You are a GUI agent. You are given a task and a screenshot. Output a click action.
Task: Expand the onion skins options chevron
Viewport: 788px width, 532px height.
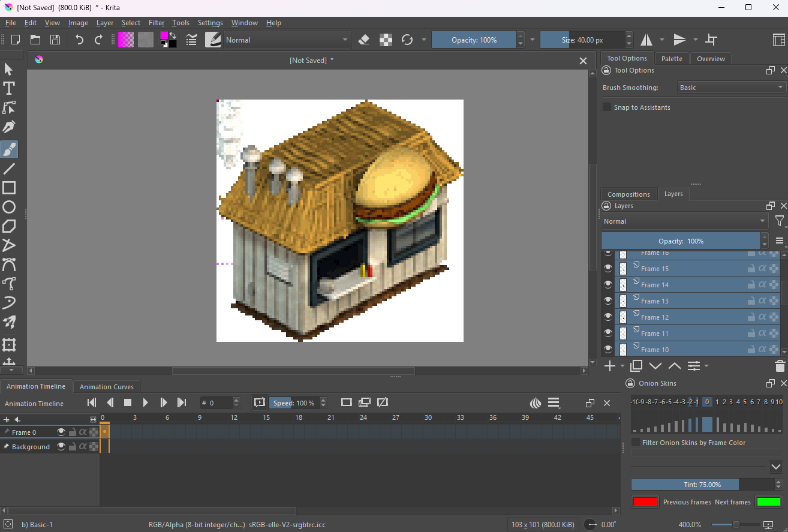776,467
